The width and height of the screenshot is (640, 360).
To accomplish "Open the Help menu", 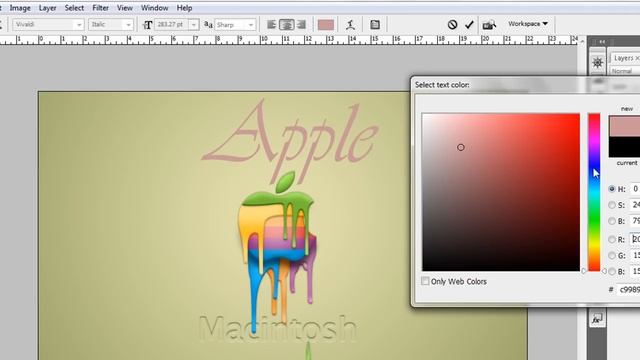I will coord(184,8).
